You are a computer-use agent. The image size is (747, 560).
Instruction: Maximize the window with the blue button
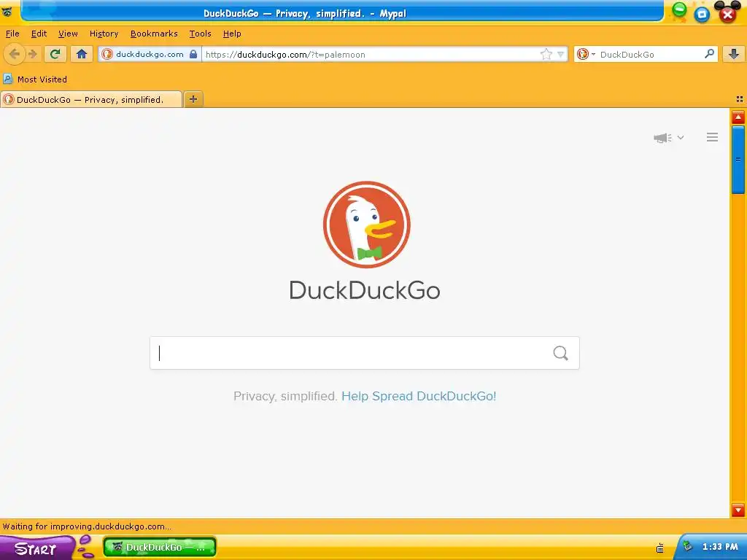coord(702,15)
